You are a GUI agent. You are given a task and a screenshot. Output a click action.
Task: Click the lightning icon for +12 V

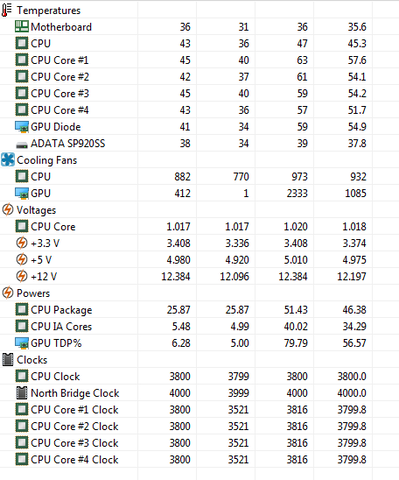pyautogui.click(x=22, y=276)
